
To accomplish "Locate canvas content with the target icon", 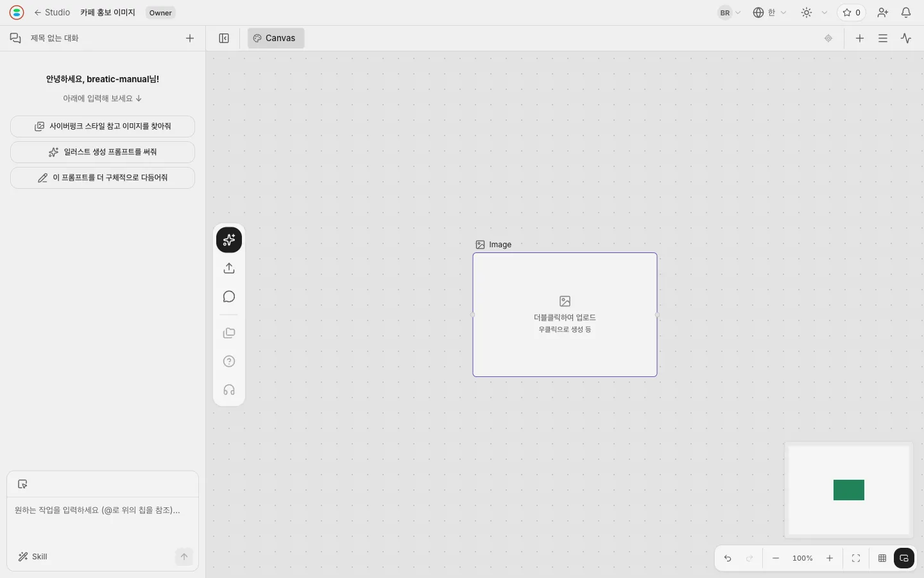I will 828,39.
